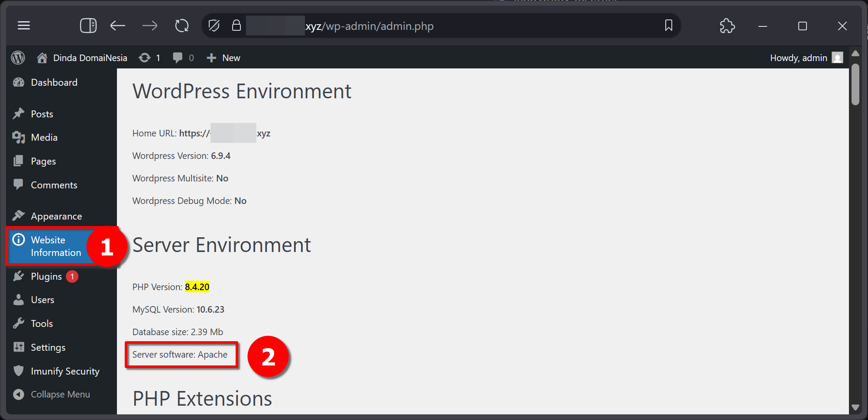Click the Server software: Apache line
868x420 pixels.
click(180, 355)
